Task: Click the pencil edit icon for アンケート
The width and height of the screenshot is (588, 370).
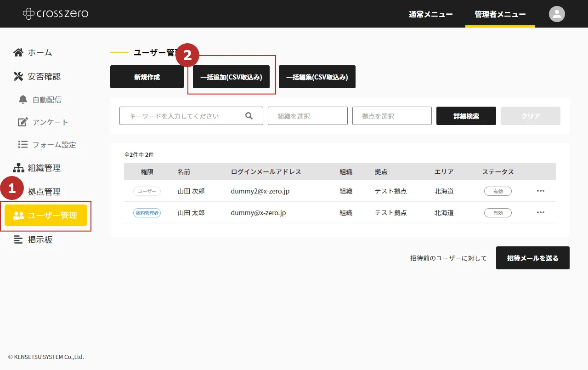Action: coord(23,122)
